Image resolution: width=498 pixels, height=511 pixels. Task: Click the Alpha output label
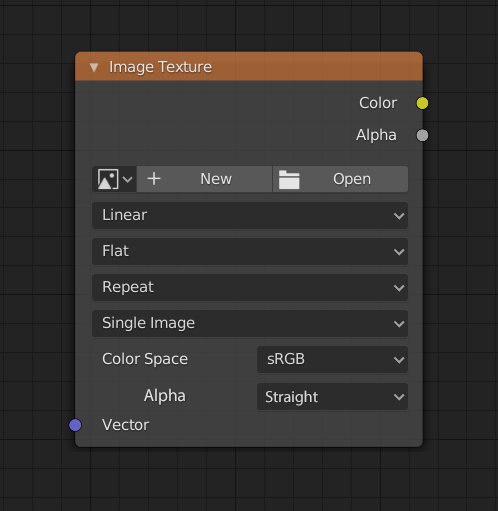tap(376, 135)
